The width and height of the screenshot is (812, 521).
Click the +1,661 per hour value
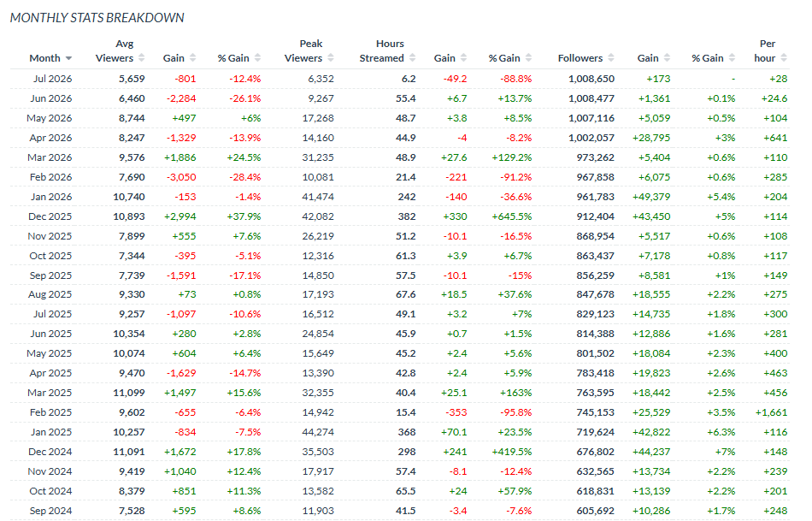coord(771,412)
